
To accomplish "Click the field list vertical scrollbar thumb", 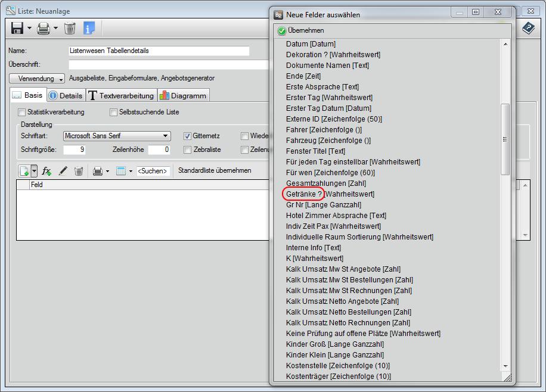I will [x=505, y=139].
